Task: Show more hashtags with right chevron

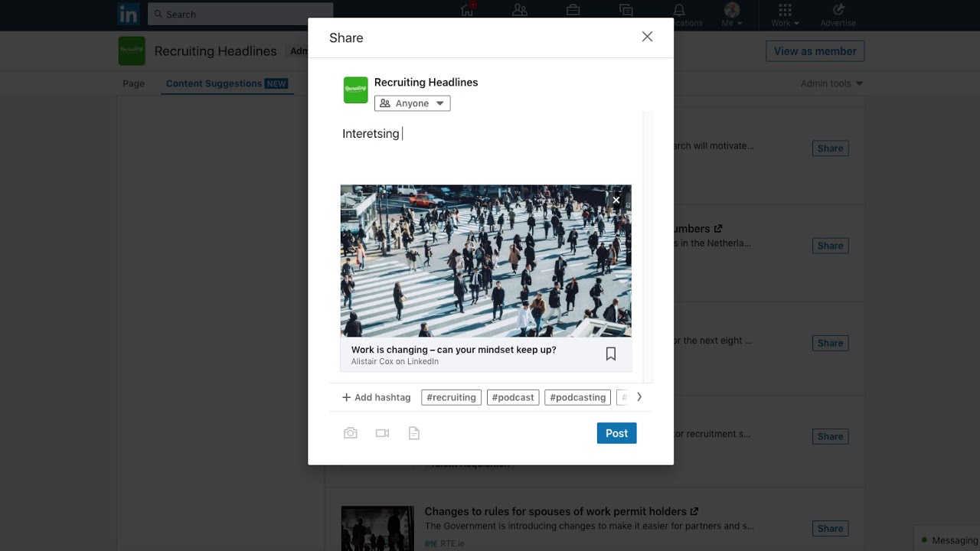Action: 639,396
